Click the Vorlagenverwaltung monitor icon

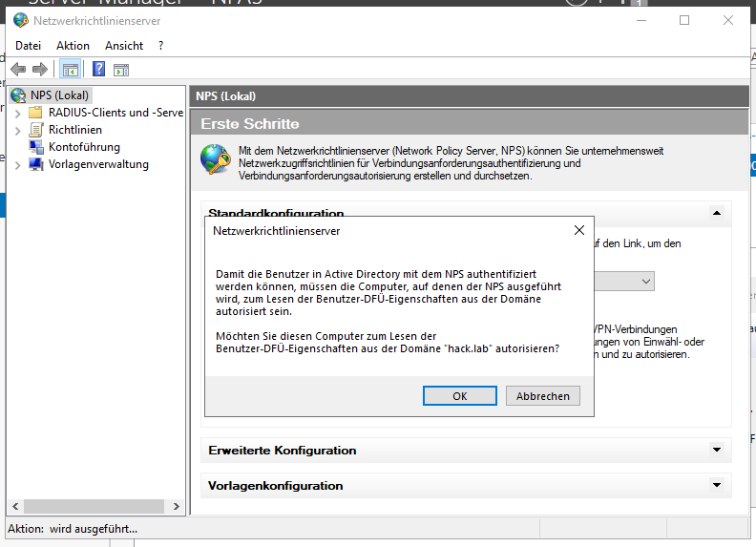(36, 164)
